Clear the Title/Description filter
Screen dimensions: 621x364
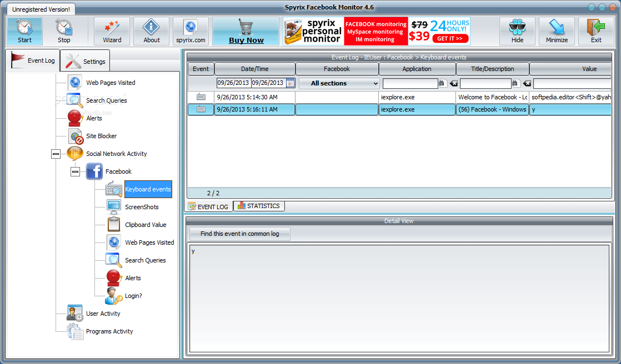[x=527, y=83]
